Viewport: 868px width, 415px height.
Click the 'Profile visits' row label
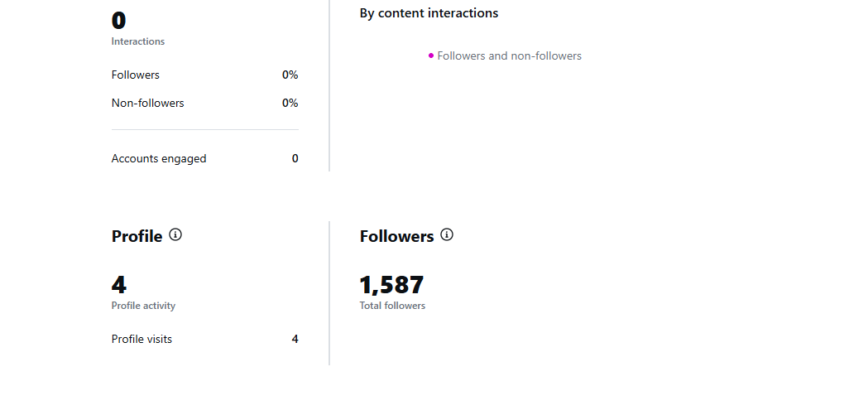(141, 339)
